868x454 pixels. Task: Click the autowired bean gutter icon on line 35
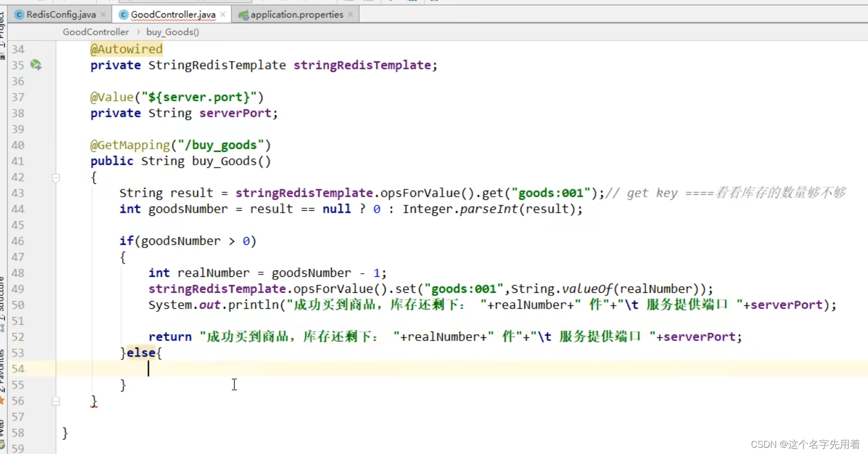pyautogui.click(x=36, y=65)
